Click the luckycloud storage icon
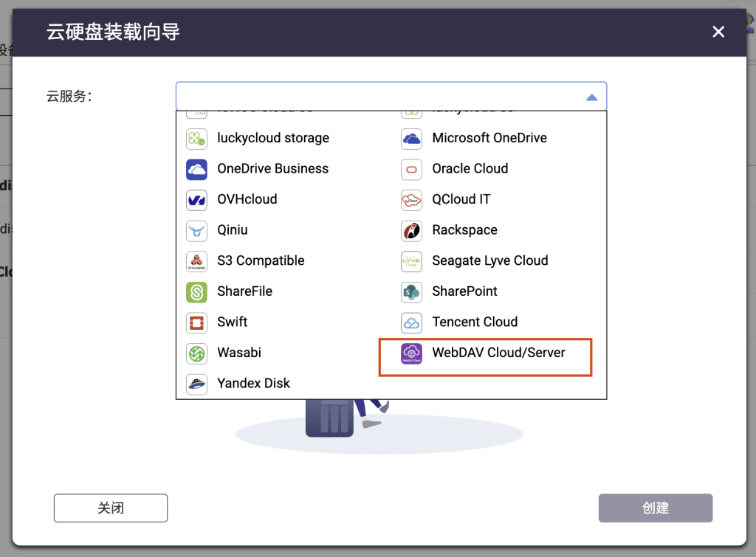Viewport: 756px width, 557px height. pos(196,139)
